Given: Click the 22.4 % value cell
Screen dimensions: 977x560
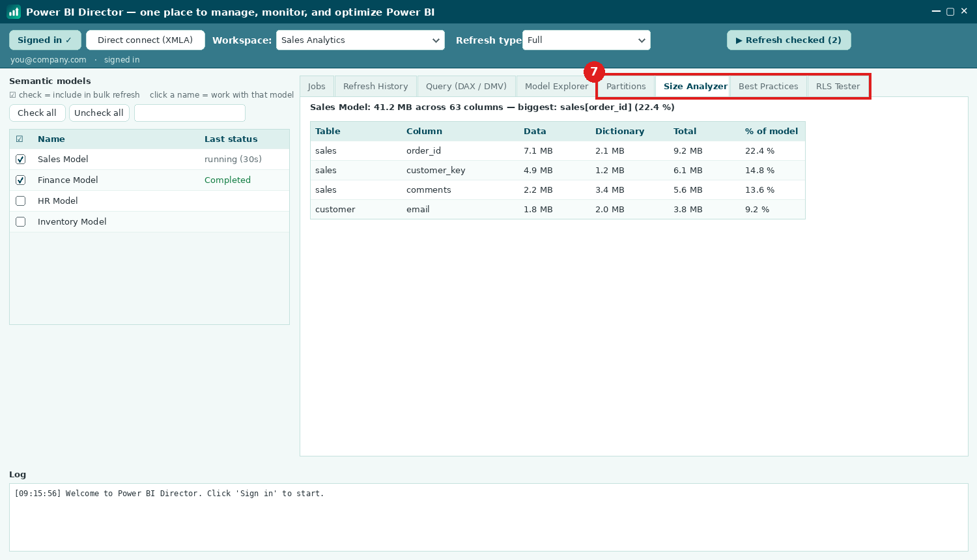Looking at the screenshot, I should [759, 150].
